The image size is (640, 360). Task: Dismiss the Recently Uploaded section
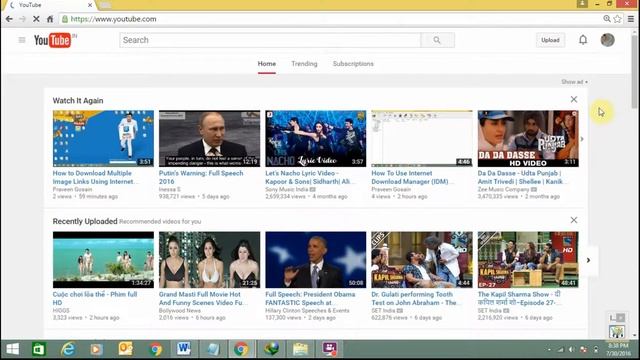click(x=573, y=220)
